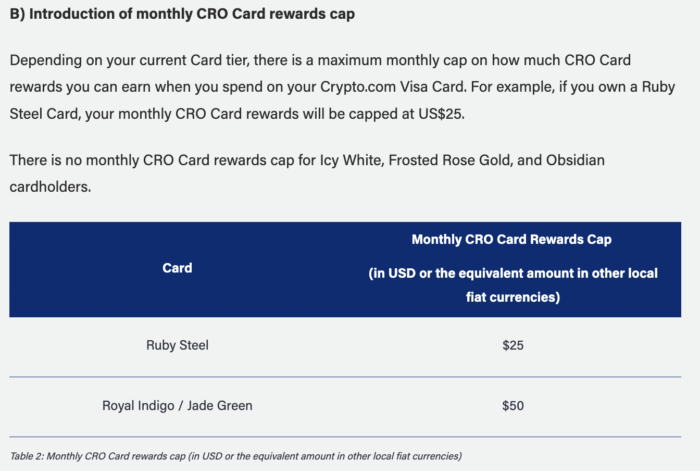Image resolution: width=700 pixels, height=471 pixels.
Task: Select the "Ruby Steel" table cell
Action: click(x=177, y=345)
